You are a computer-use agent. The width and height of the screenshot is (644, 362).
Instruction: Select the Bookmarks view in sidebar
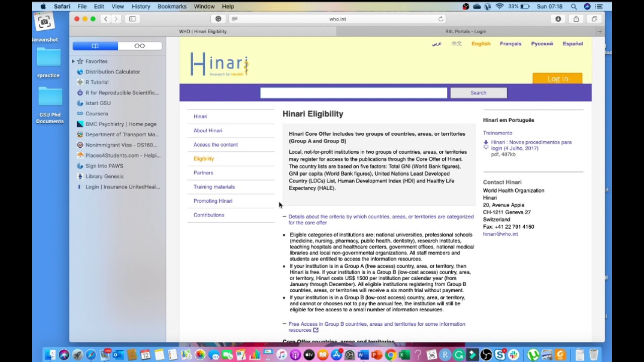coord(95,46)
